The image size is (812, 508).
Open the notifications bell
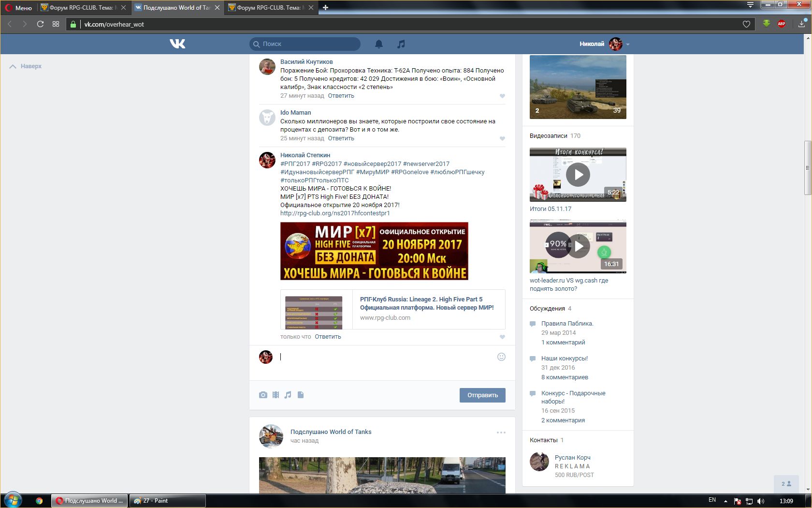point(379,44)
